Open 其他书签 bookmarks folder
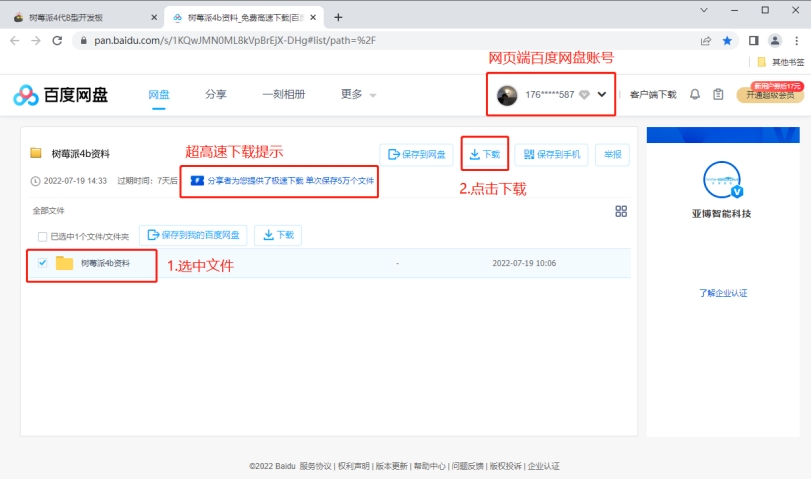The image size is (812, 479). coord(781,62)
